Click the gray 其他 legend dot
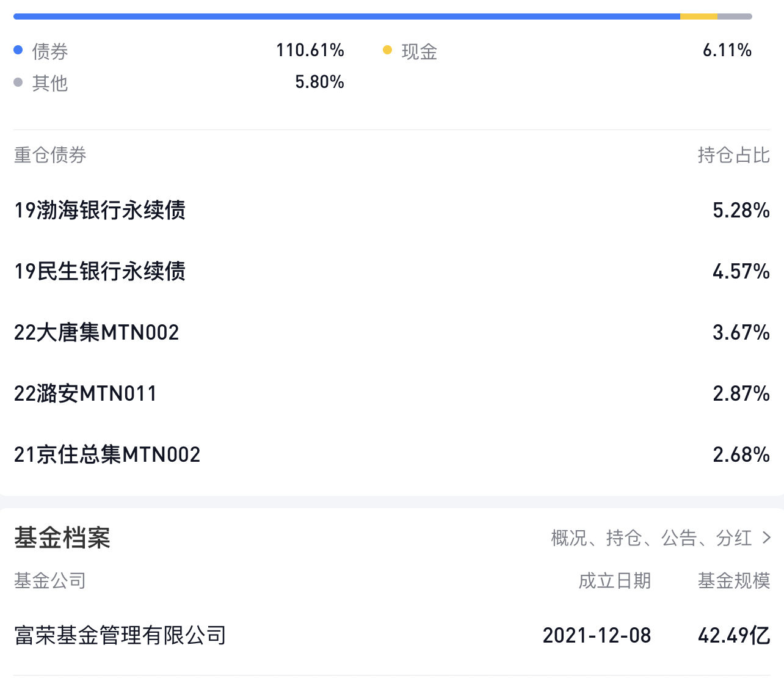Viewport: 784px width, 678px height. click(18, 82)
